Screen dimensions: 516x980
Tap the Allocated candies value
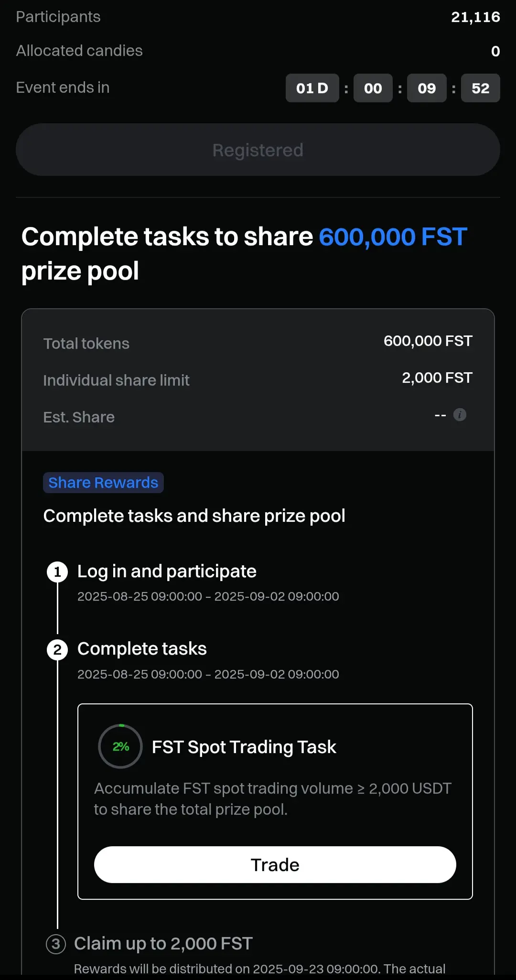pos(496,51)
